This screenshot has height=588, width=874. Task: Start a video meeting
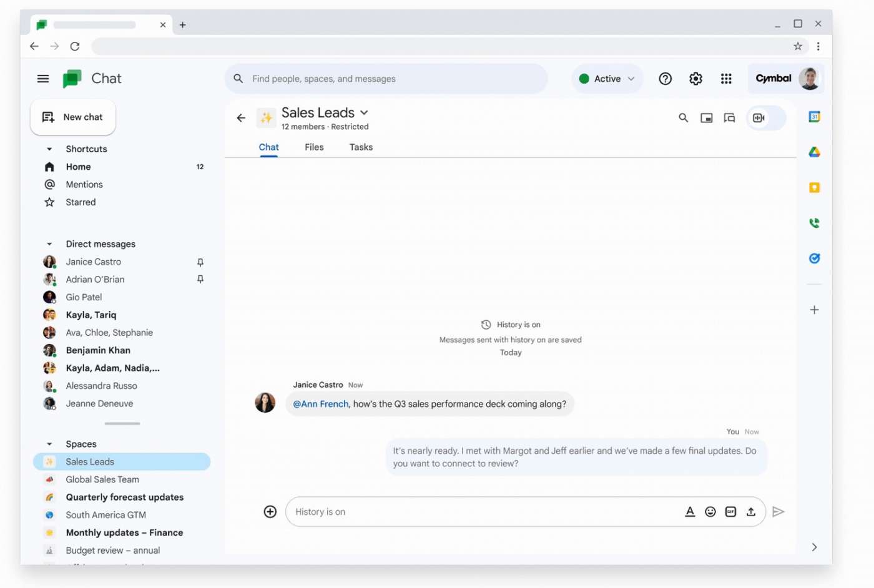pos(759,118)
